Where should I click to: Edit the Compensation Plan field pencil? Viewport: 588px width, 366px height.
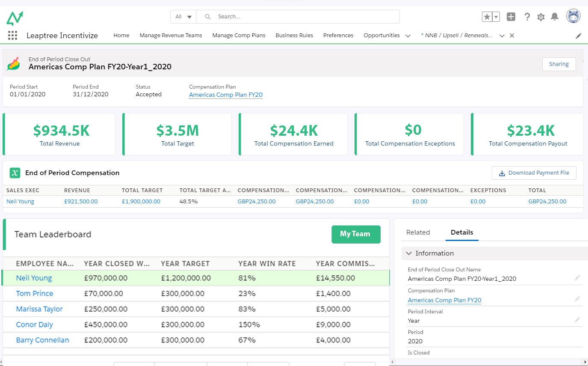tap(577, 299)
